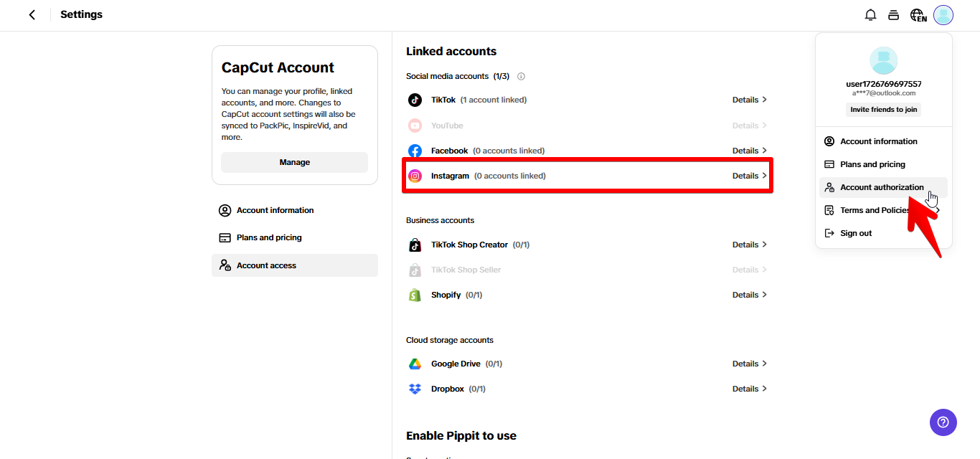Open the notifications bell
This screenshot has height=459, width=980.
[870, 15]
